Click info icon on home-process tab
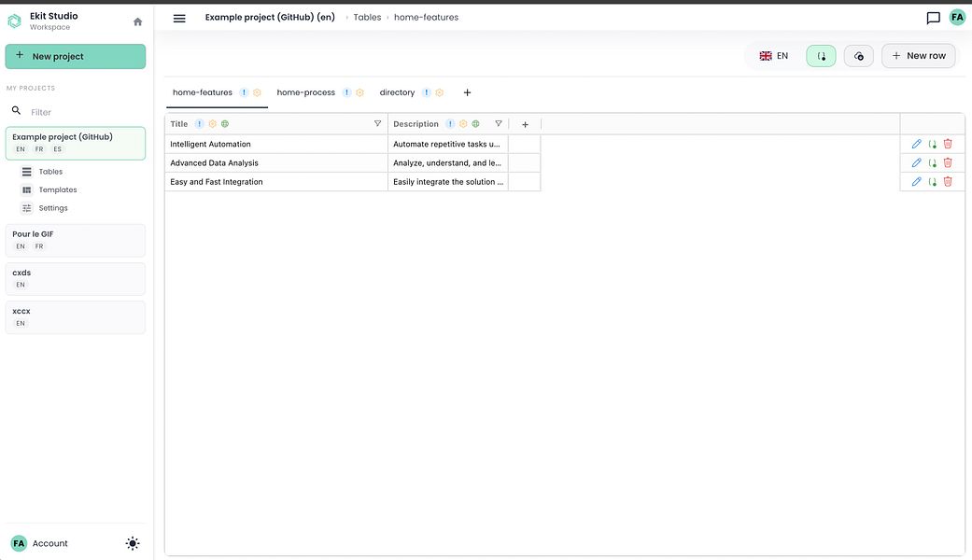Screen dimensions: 972x560 click(347, 92)
